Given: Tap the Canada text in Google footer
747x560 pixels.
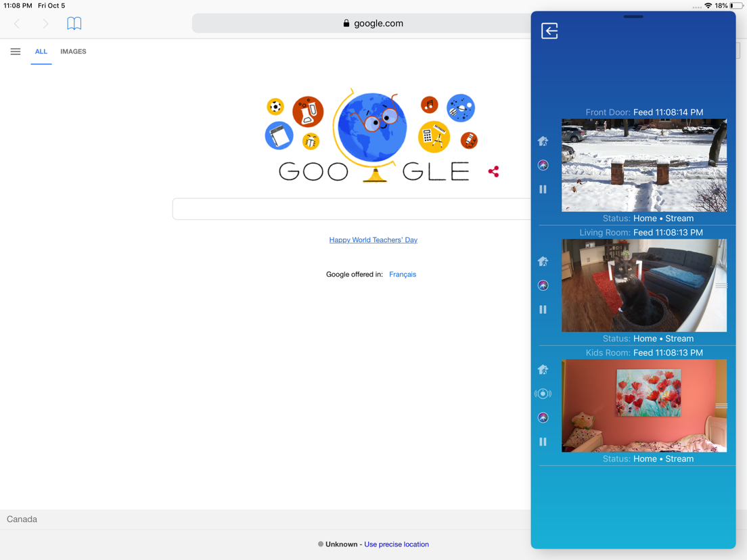Looking at the screenshot, I should tap(22, 519).
